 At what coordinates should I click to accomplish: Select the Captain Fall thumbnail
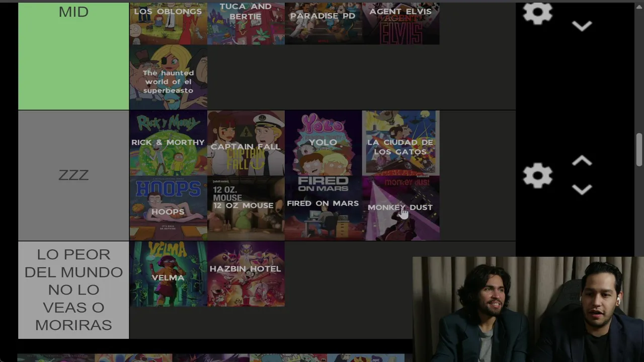point(246,143)
